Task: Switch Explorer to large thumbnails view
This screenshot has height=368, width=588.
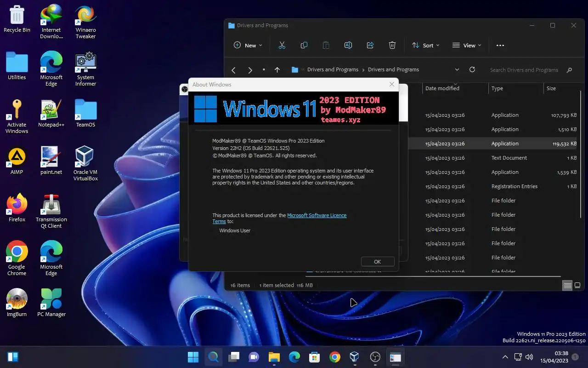Action: point(578,286)
